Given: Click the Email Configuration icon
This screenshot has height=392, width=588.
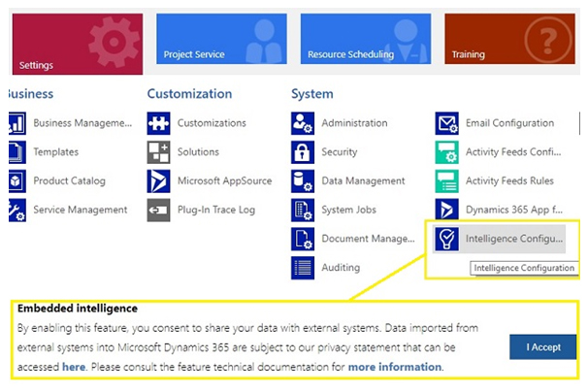Looking at the screenshot, I should coord(446,123).
